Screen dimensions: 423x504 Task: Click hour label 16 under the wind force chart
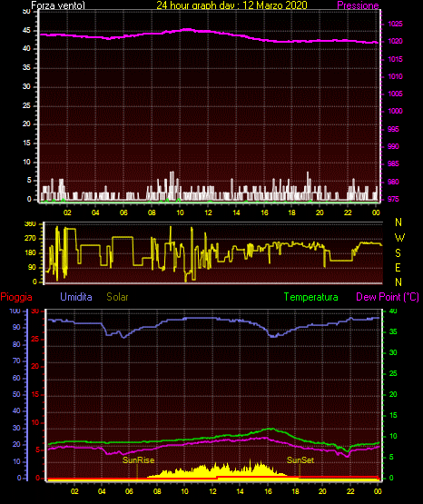pyautogui.click(x=264, y=212)
